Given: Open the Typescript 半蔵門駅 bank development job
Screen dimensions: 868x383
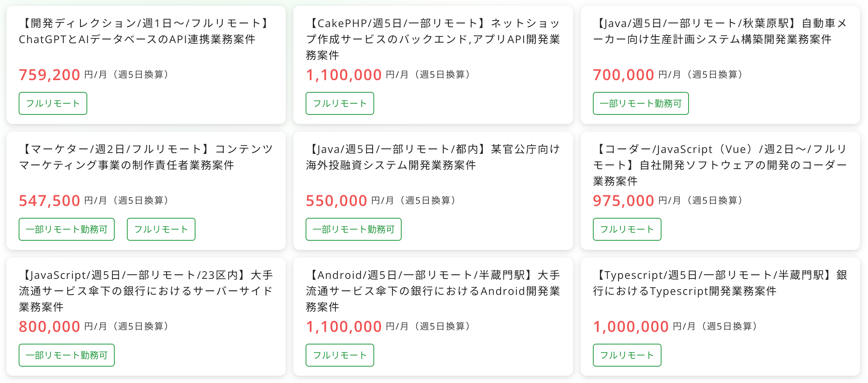Looking at the screenshot, I should (x=719, y=283).
